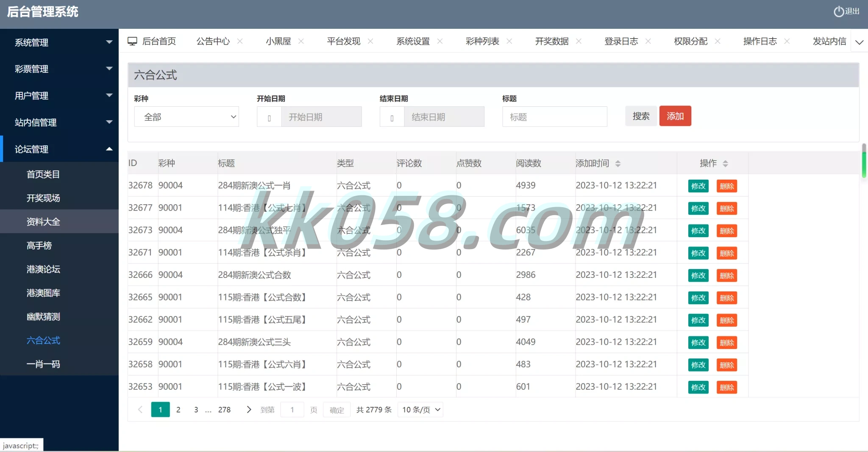Expand the 系统管理 menu

[x=59, y=42]
